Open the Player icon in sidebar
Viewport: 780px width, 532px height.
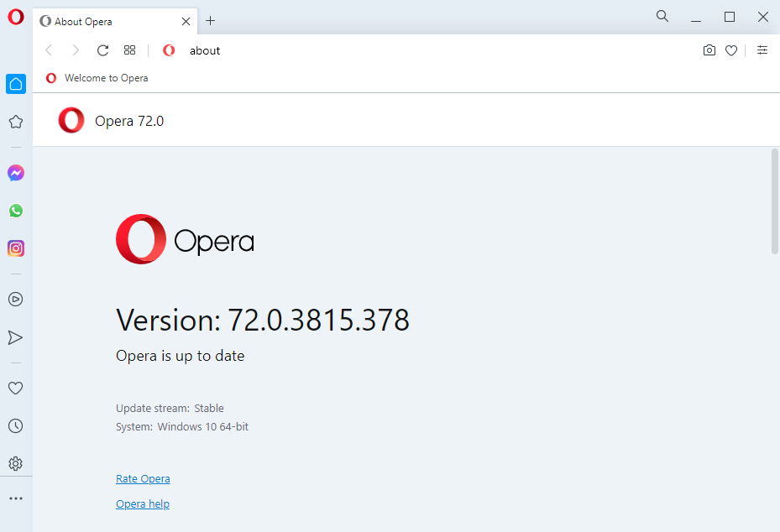(x=16, y=299)
